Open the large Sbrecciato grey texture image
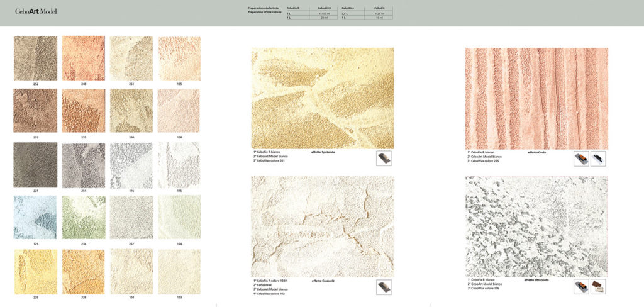Viewport: 644px width, 307px height. click(536, 226)
